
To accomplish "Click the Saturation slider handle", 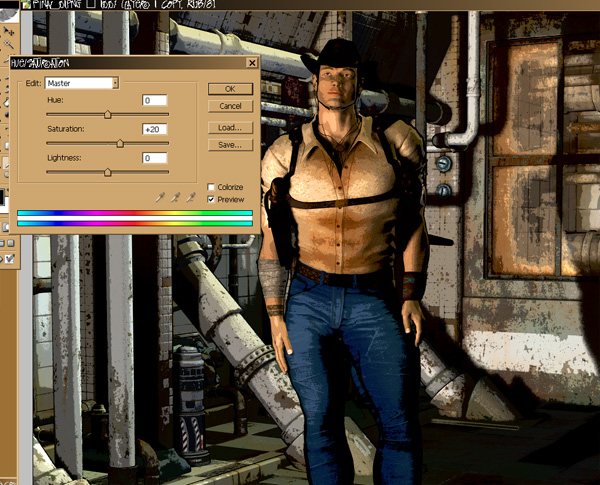I will [x=120, y=144].
